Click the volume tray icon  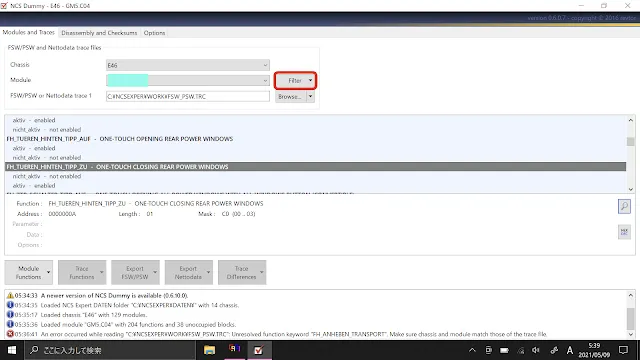536,350
